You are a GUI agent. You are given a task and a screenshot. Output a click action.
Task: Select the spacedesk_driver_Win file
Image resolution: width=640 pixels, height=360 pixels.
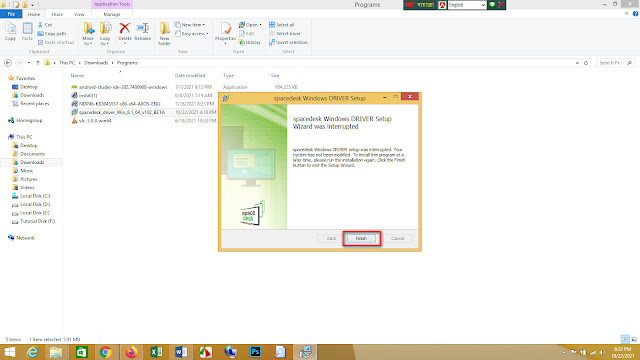point(122,112)
